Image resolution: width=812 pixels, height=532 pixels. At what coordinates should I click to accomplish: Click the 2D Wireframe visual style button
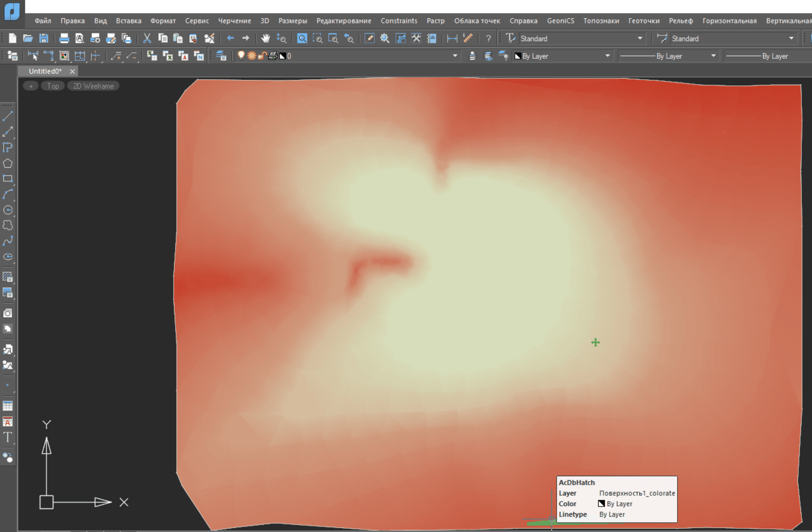(93, 86)
